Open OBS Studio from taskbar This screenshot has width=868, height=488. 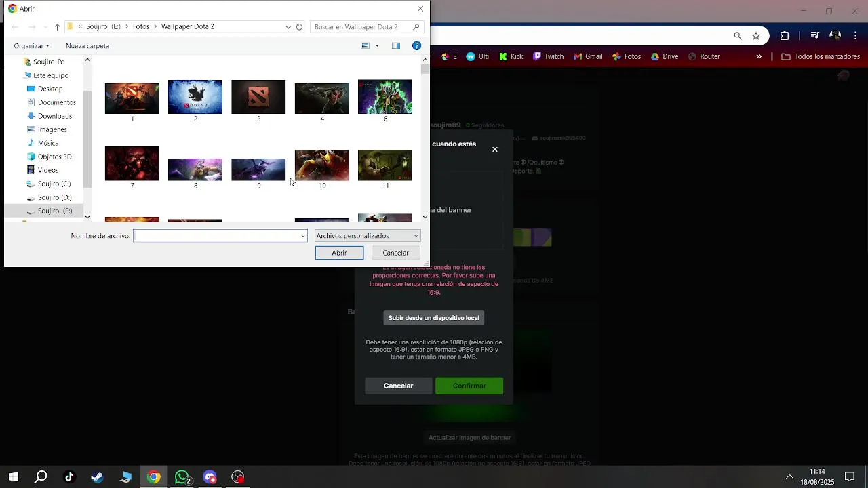point(238,477)
